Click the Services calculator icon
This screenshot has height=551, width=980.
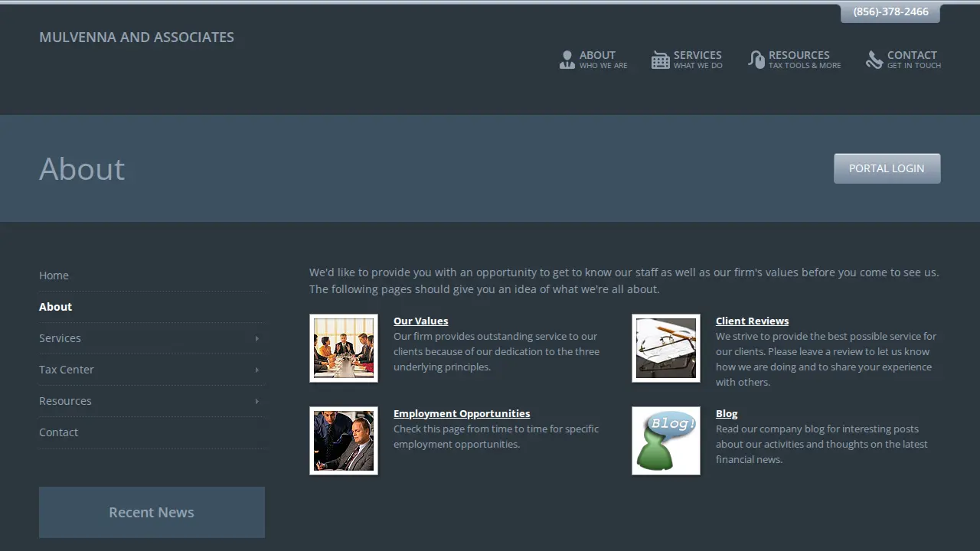[x=660, y=60]
